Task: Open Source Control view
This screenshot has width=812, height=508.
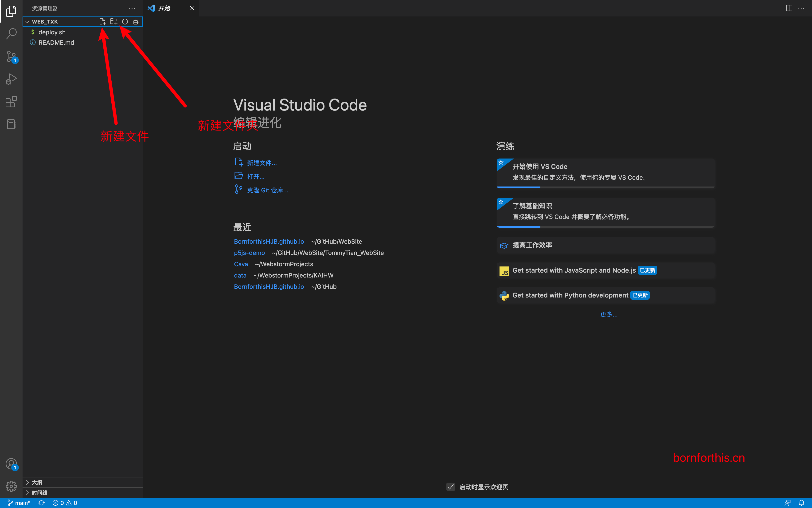Action: (x=11, y=56)
